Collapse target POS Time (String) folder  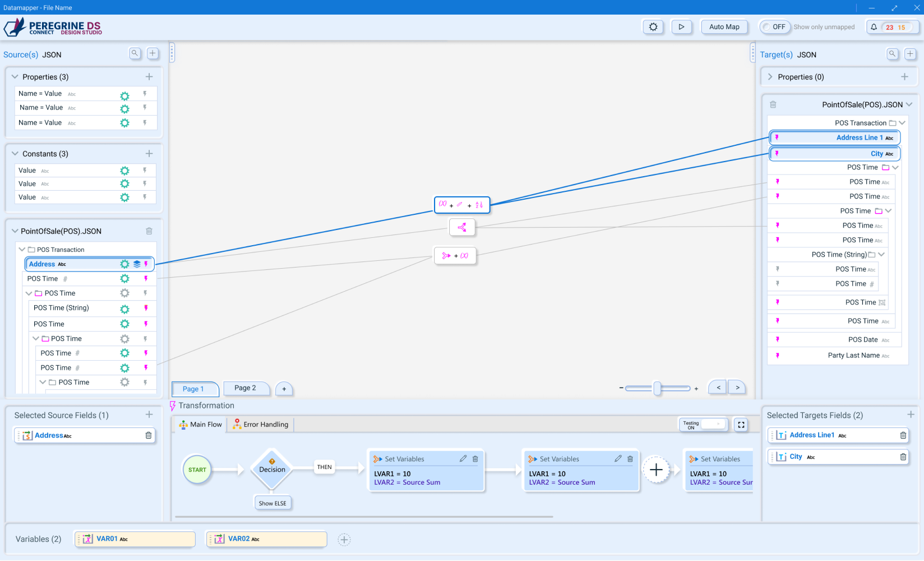click(881, 255)
